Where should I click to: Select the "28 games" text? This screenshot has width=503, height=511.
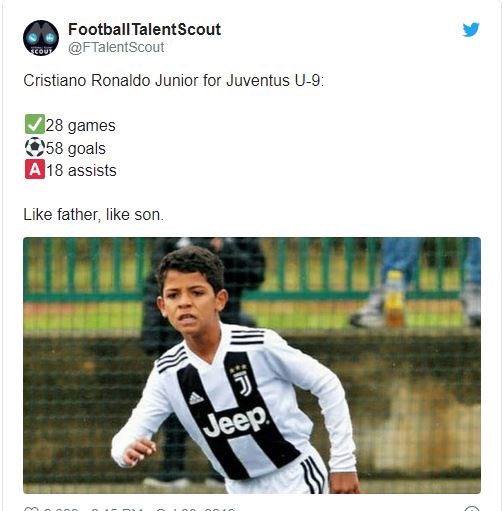(80, 126)
